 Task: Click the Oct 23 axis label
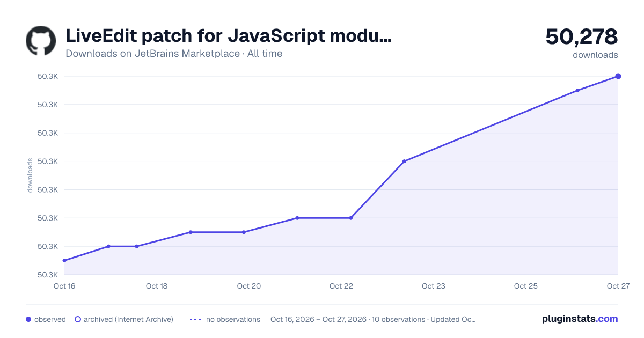click(434, 286)
